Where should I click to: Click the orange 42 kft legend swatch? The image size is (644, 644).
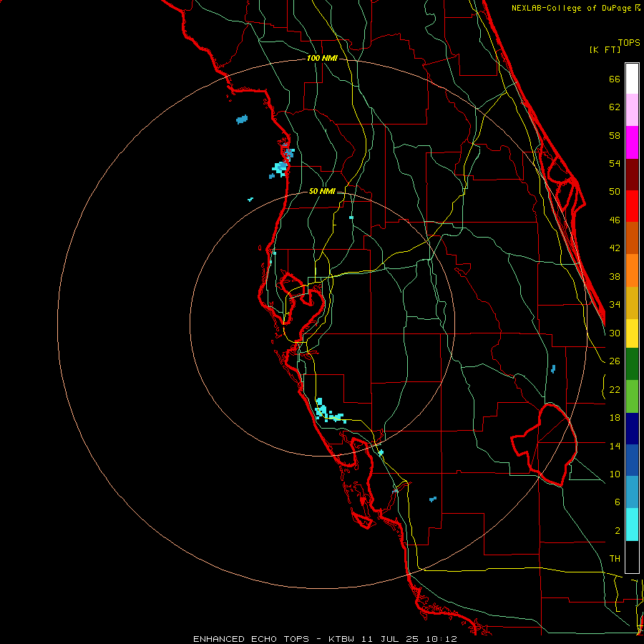[632, 270]
